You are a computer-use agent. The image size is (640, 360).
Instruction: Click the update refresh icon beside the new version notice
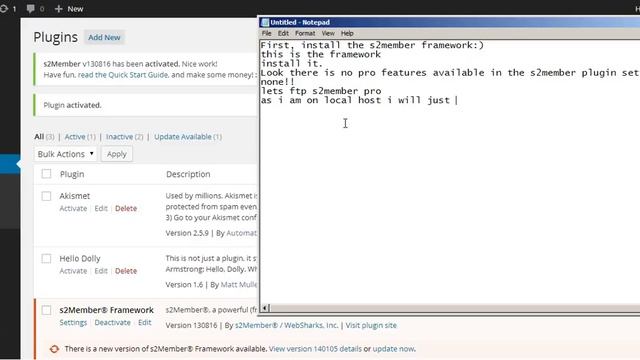54,349
